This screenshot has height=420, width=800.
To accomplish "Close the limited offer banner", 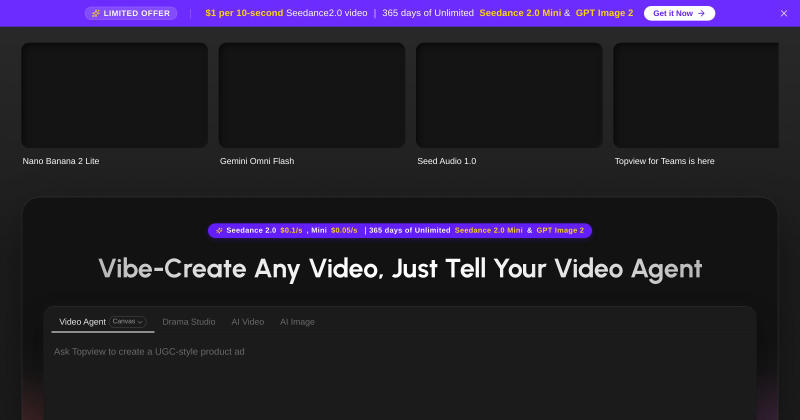I will [x=784, y=13].
